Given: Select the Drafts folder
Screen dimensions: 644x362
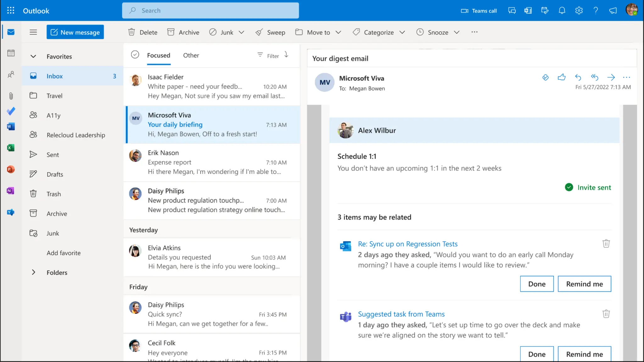Looking at the screenshot, I should 55,174.
